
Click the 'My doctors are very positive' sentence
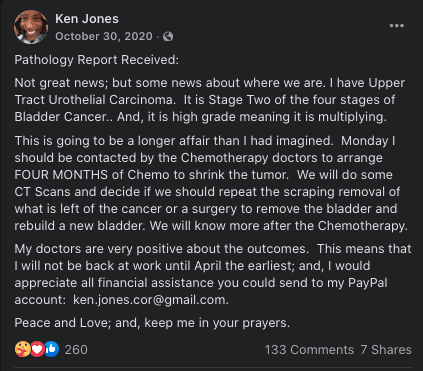[160, 249]
